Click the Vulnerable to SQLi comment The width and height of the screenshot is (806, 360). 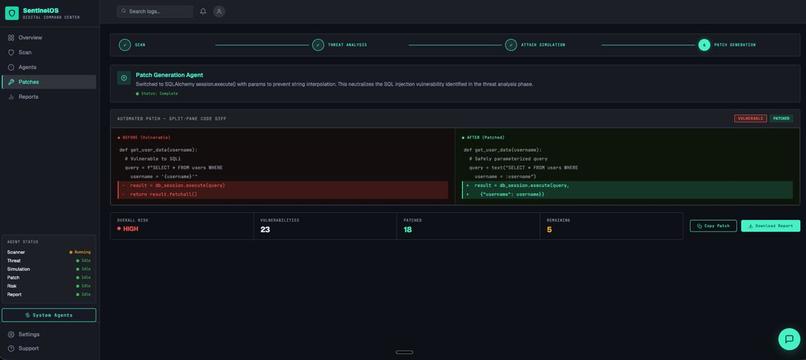152,159
